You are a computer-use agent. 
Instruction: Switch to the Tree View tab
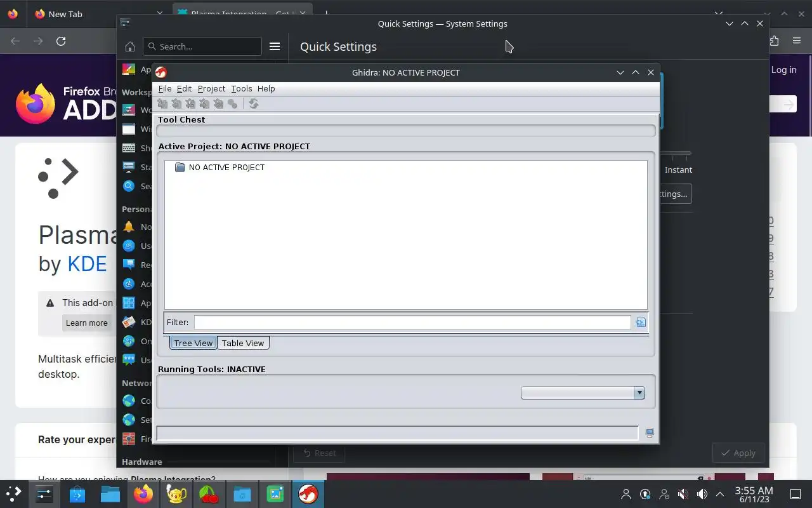point(193,343)
